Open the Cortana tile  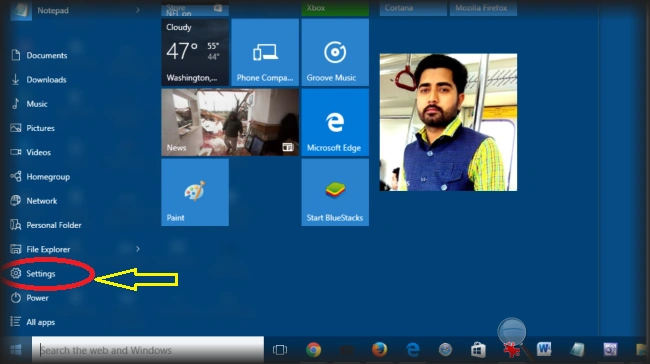point(413,8)
